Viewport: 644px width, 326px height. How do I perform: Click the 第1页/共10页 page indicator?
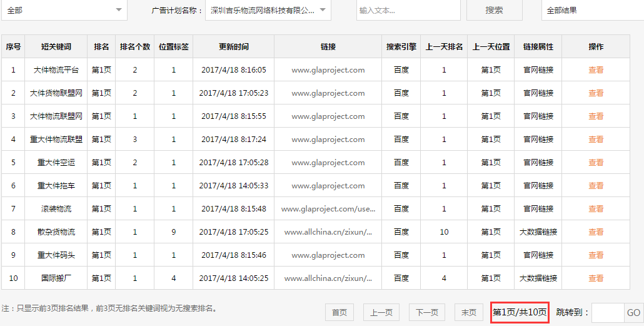point(520,312)
